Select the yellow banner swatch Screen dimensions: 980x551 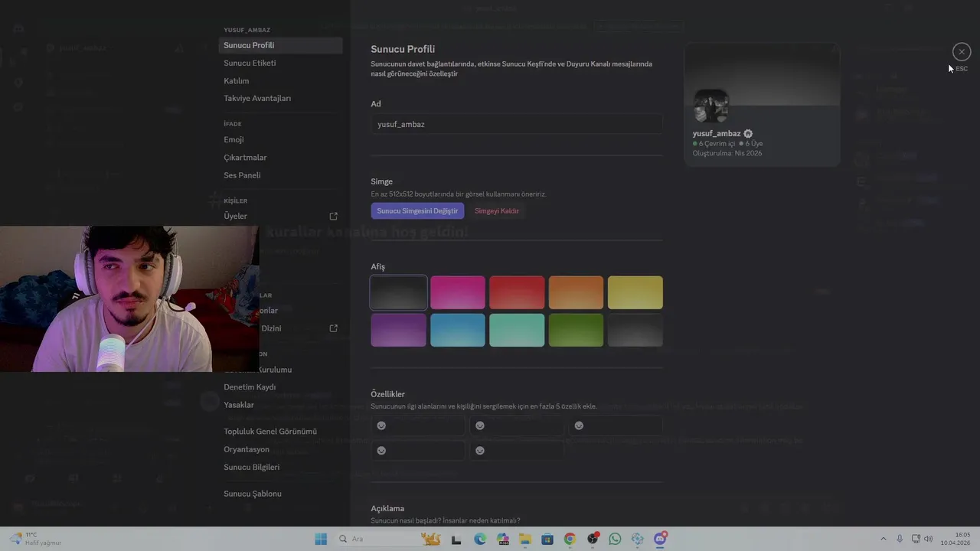635,292
